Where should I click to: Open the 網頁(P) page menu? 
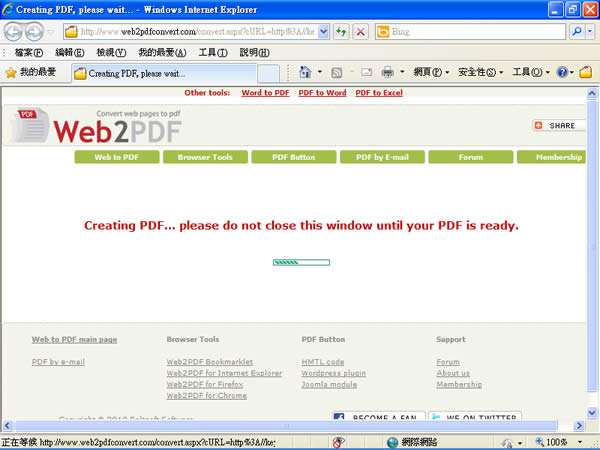coord(431,72)
